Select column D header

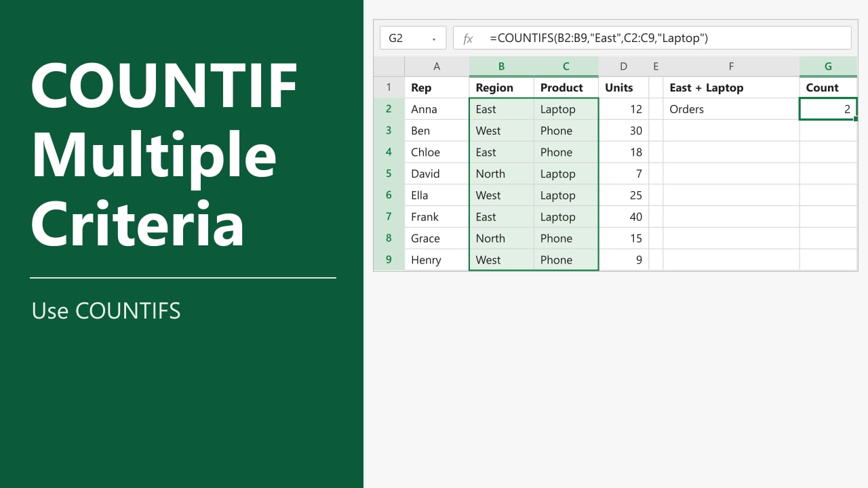click(624, 66)
